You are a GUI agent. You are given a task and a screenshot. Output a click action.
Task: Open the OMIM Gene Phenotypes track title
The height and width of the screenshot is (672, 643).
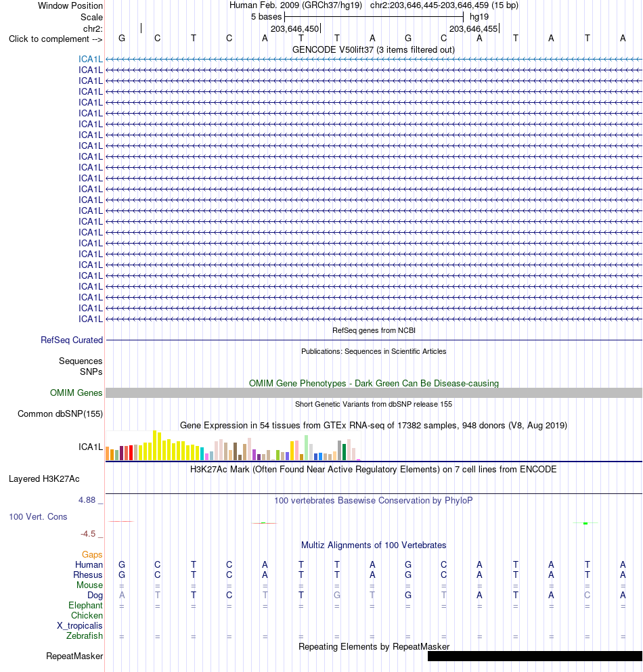(374, 383)
